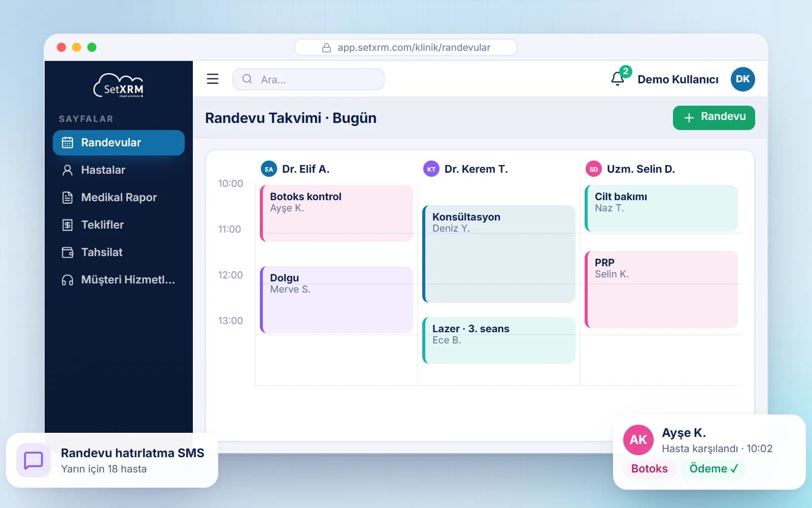The image size is (812, 508).
Task: Add a new Randevu with the green button
Action: 714,117
